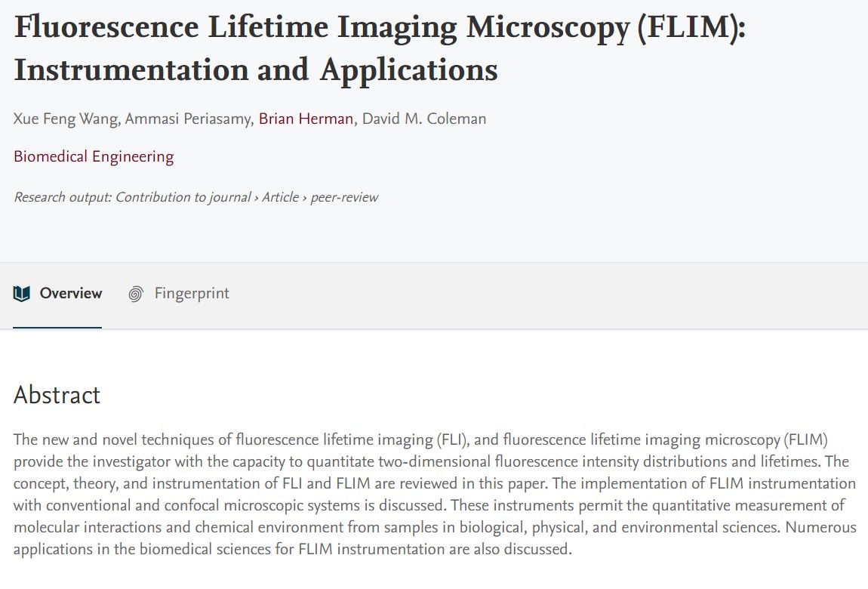The height and width of the screenshot is (589, 868).
Task: Click the "Article" breadcrumb text
Action: [281, 198]
